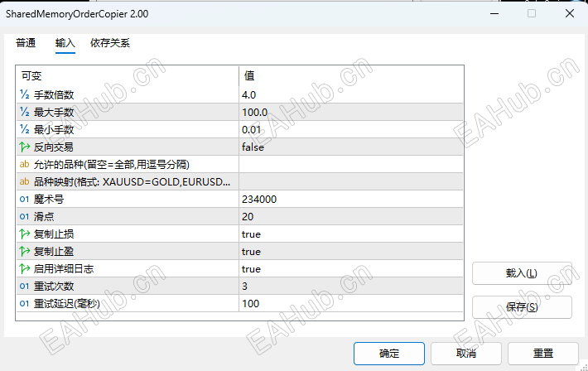Toggle the 复制止盈 true value
This screenshot has width=588, height=371.
pos(350,251)
